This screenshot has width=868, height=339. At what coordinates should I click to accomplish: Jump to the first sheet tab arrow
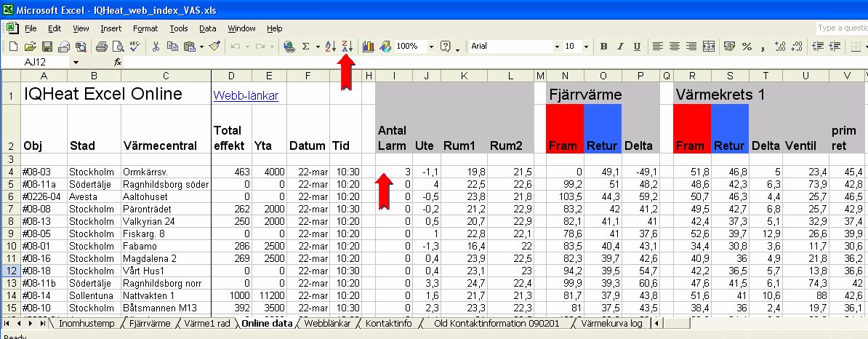click(x=8, y=323)
